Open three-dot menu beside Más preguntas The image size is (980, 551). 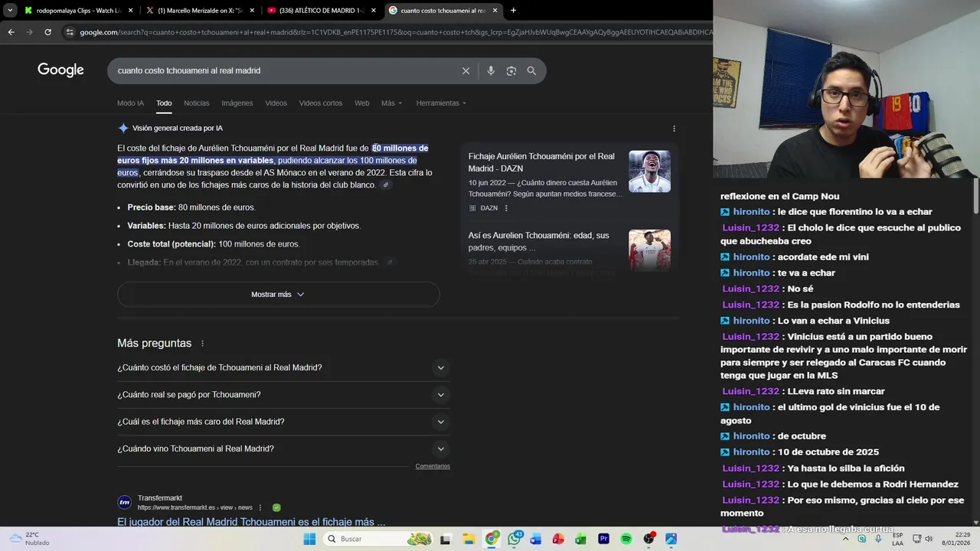[202, 344]
